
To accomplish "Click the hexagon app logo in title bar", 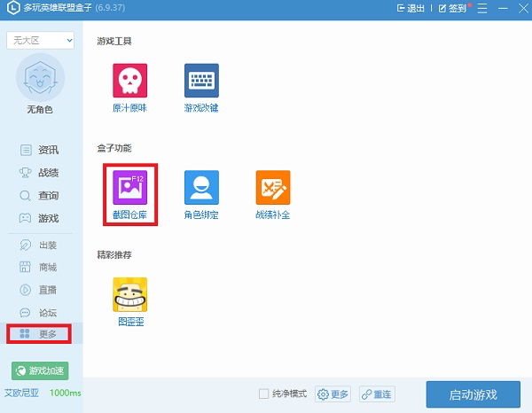I will click(13, 8).
